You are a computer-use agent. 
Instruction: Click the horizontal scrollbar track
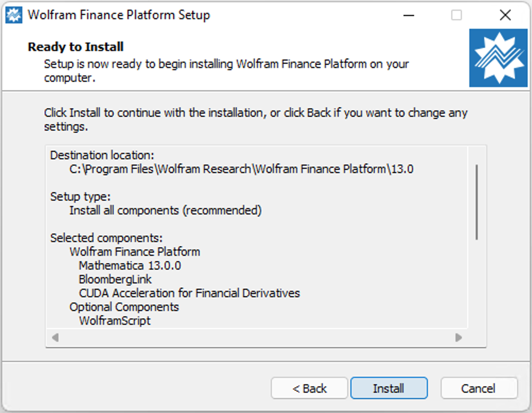point(255,337)
